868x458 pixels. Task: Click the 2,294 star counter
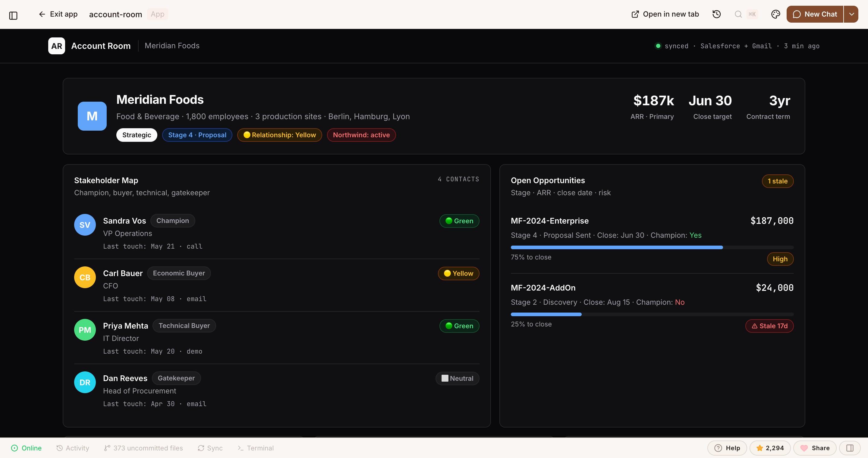[770, 448]
